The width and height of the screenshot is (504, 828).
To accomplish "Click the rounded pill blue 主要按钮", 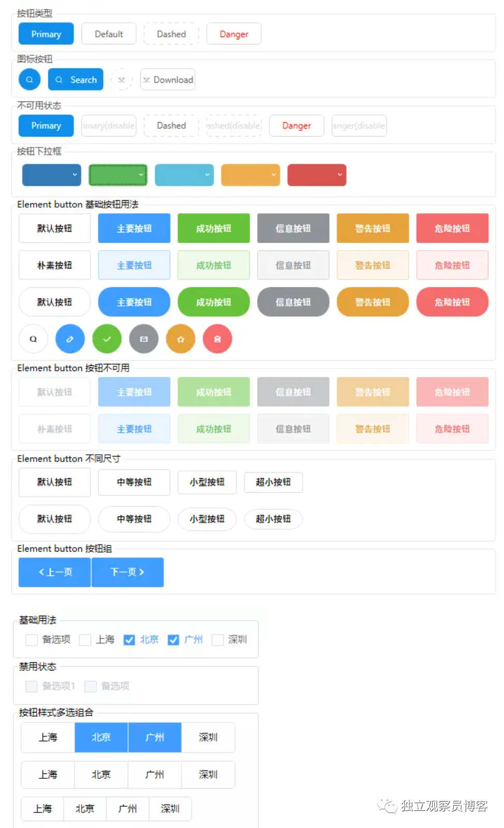I will (x=134, y=302).
